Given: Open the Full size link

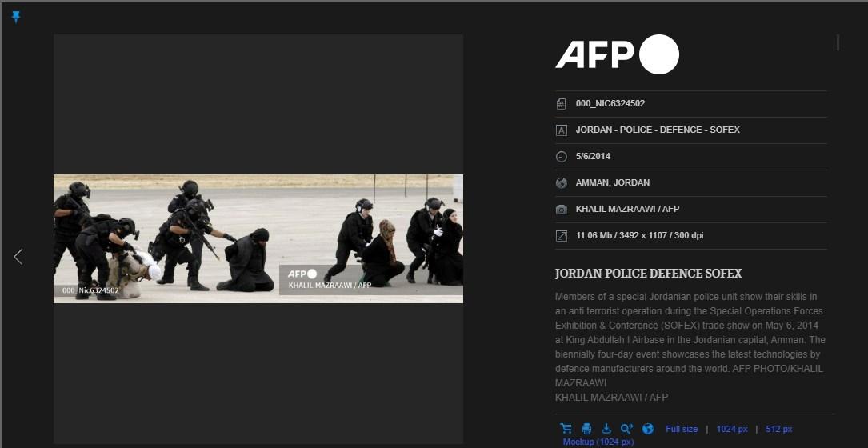Looking at the screenshot, I should pos(682,429).
